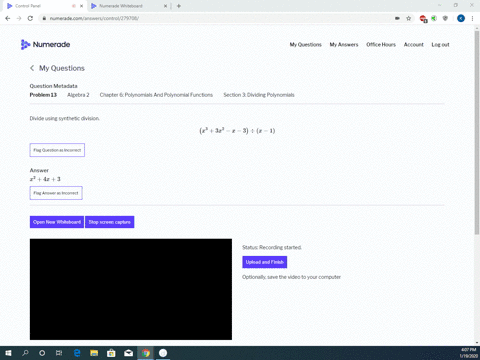Image resolution: width=480 pixels, height=360 pixels.
Task: Click Open New Whiteboard
Action: (57, 222)
